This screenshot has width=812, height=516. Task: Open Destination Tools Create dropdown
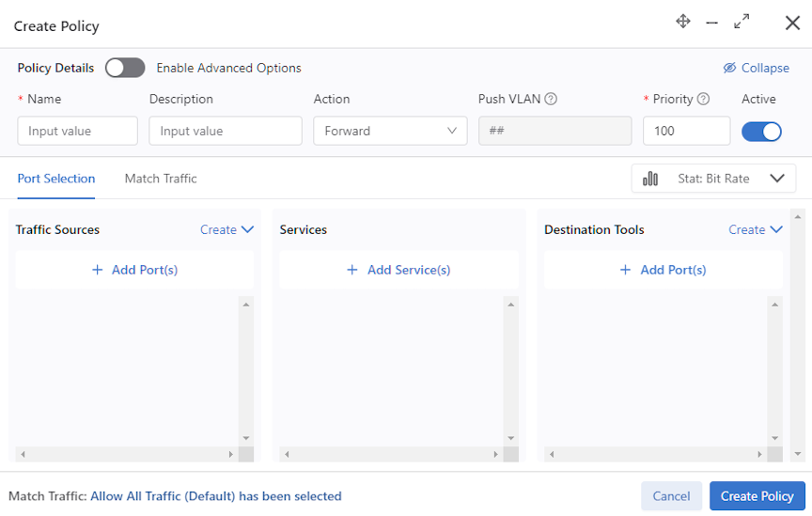755,229
